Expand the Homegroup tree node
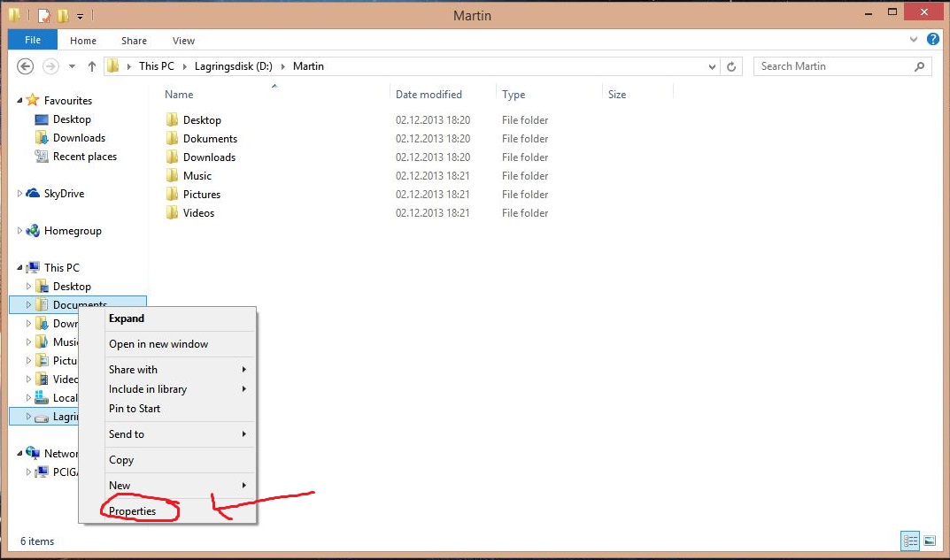The width and height of the screenshot is (950, 560). [x=19, y=230]
